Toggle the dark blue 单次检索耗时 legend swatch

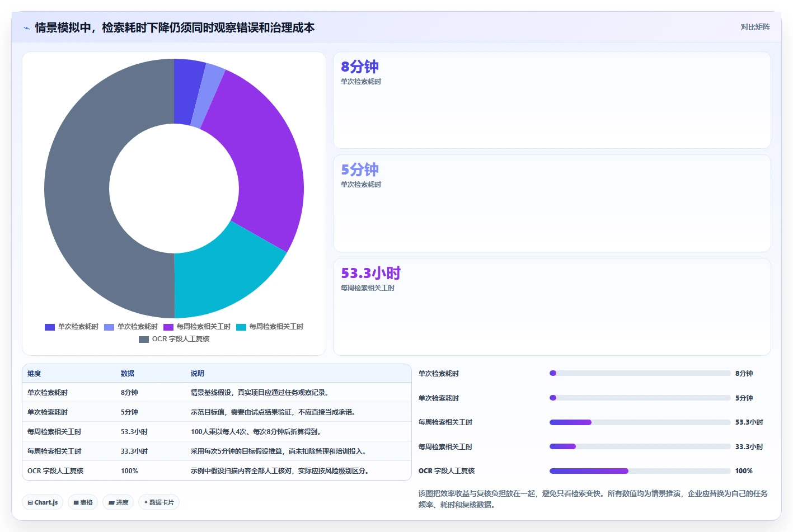tap(50, 327)
